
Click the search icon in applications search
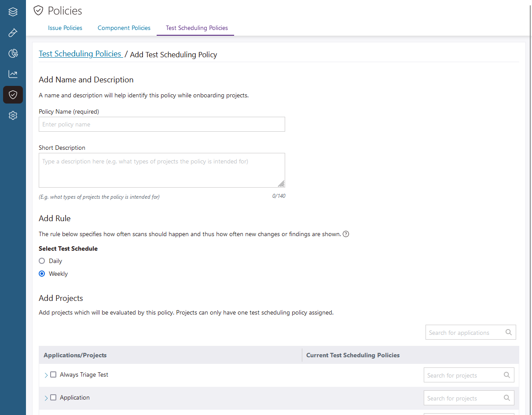[509, 332]
